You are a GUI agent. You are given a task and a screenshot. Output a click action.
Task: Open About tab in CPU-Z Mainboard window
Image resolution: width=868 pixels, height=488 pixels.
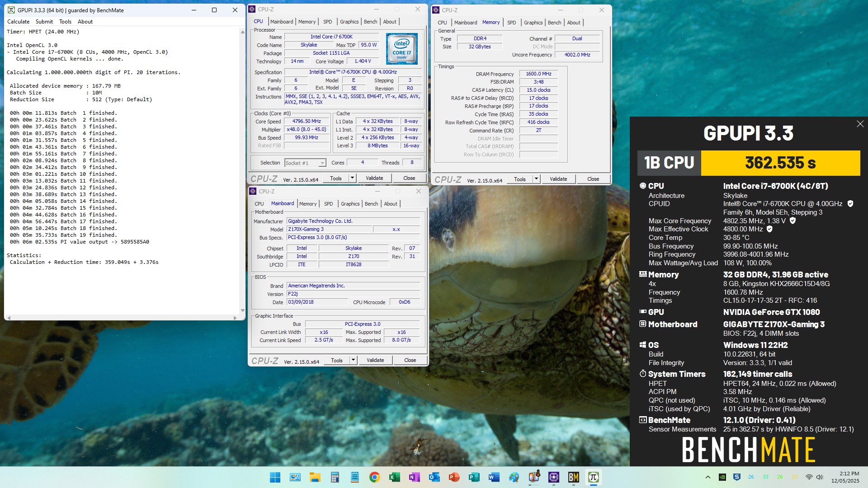click(391, 204)
